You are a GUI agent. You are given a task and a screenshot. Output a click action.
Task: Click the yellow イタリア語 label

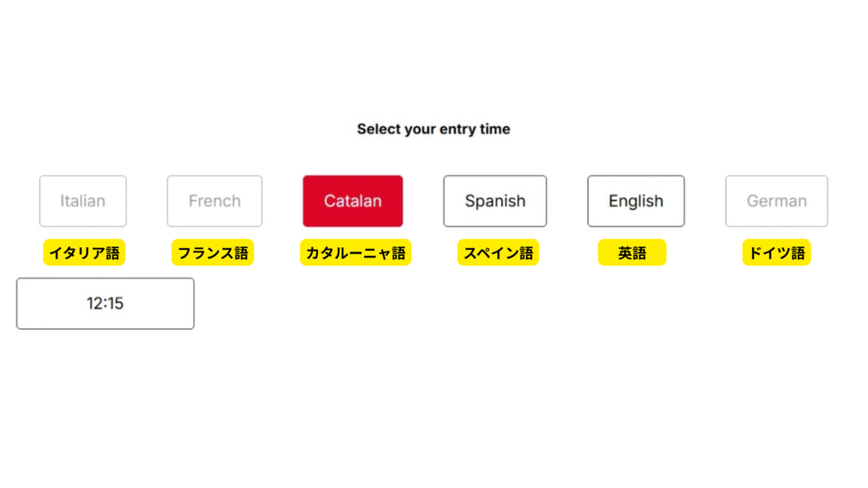click(x=84, y=252)
